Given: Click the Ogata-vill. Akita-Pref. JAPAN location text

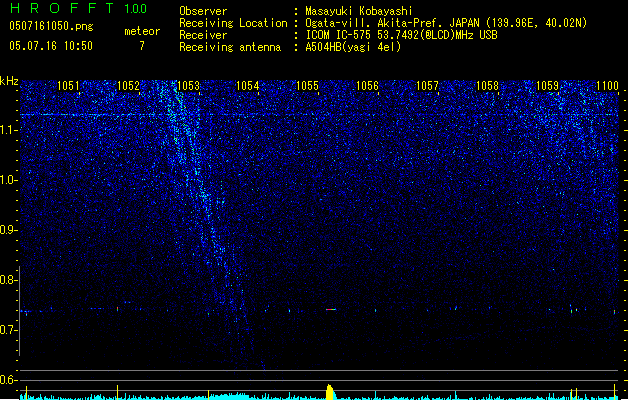Looking at the screenshot, I should [446, 23].
